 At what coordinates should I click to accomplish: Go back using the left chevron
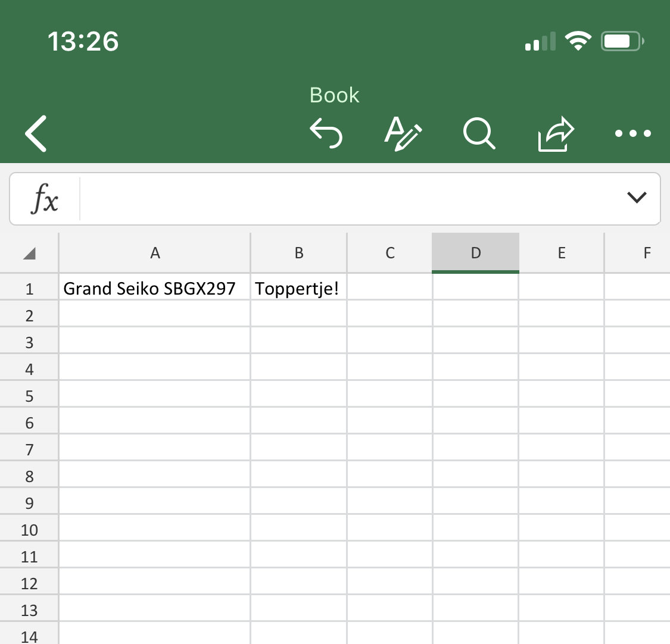36,134
